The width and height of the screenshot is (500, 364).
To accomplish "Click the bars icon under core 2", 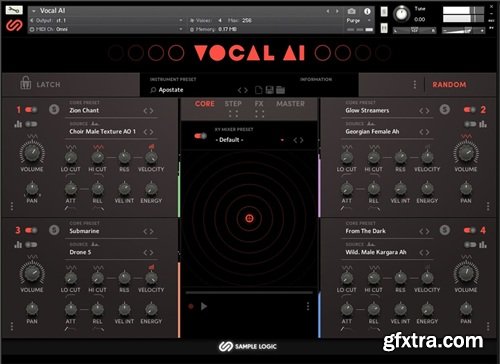I will coord(483,124).
